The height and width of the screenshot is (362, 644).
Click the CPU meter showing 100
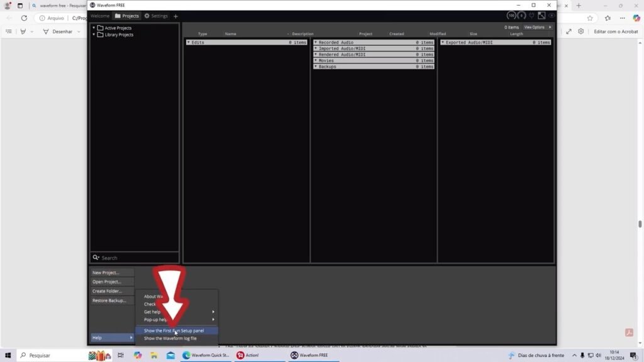[511, 16]
